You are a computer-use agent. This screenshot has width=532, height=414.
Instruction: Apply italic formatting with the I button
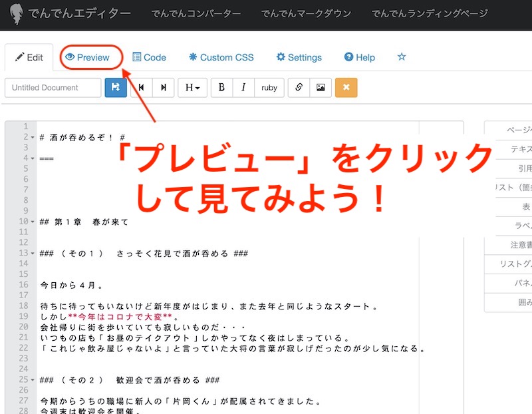pos(243,88)
